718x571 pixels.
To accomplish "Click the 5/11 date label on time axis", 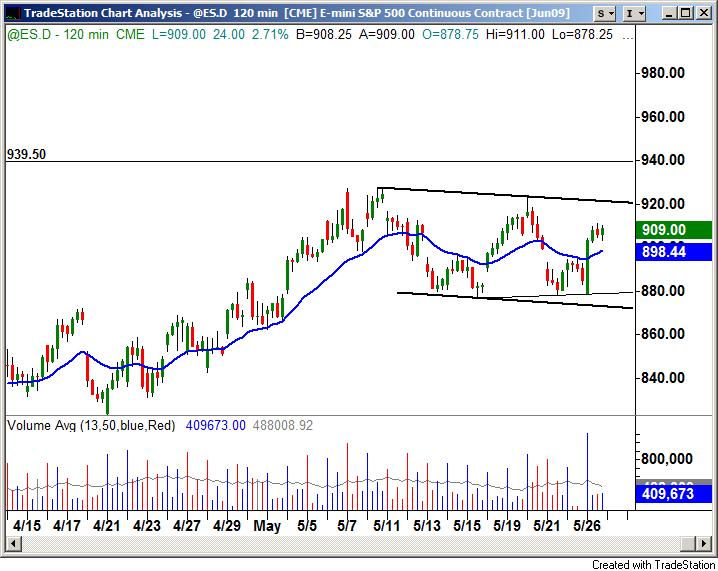I will (x=386, y=526).
